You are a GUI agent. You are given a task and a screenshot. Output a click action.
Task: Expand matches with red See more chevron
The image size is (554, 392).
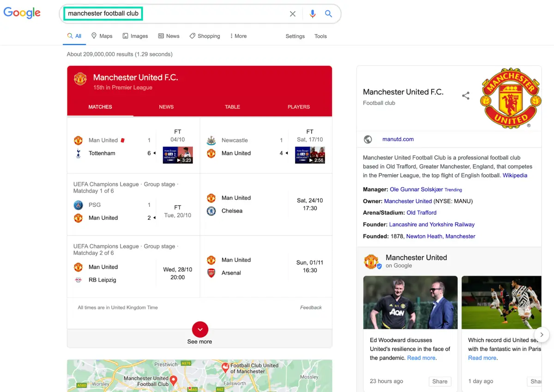[x=200, y=330]
